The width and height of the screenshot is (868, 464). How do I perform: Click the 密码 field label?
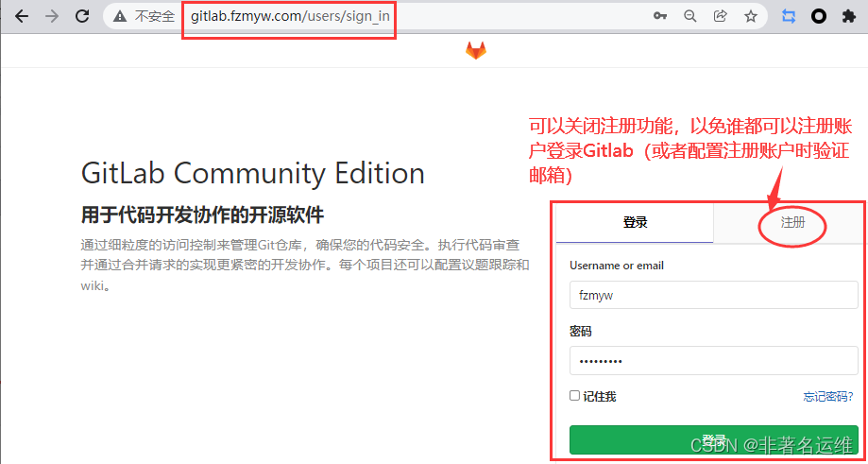coord(580,331)
